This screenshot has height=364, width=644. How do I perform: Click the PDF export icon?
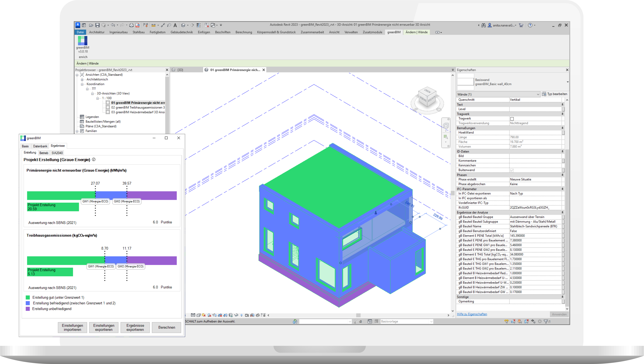pos(138,25)
